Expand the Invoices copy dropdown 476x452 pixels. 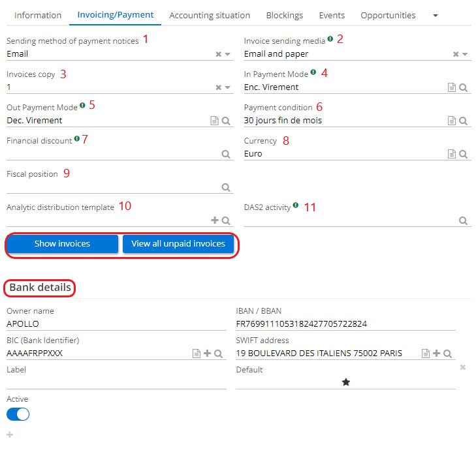pos(228,87)
